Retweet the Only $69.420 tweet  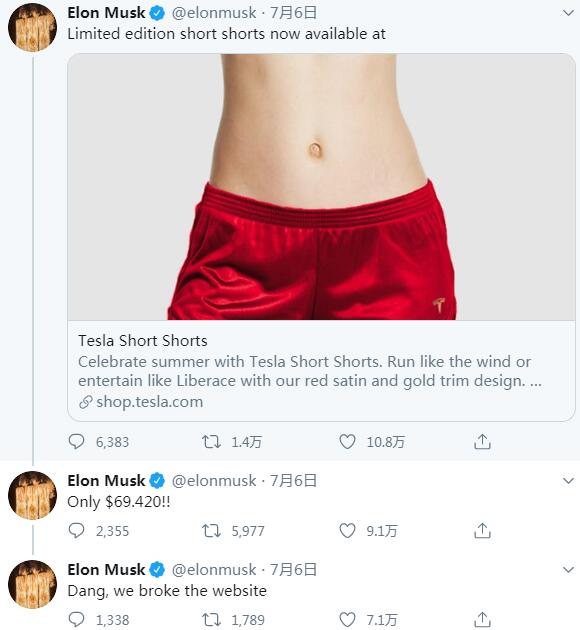click(x=211, y=531)
